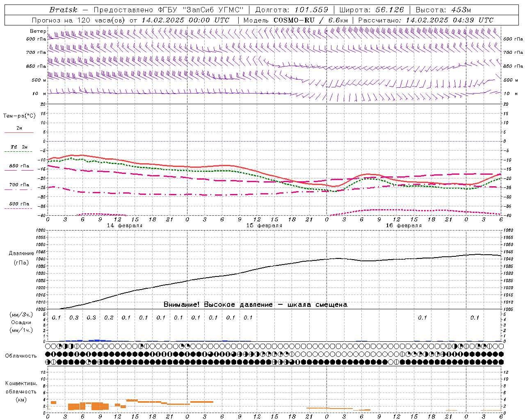Click the Конвективн. label of convective cloud panel
This screenshot has height=420, width=525.
[x=21, y=383]
